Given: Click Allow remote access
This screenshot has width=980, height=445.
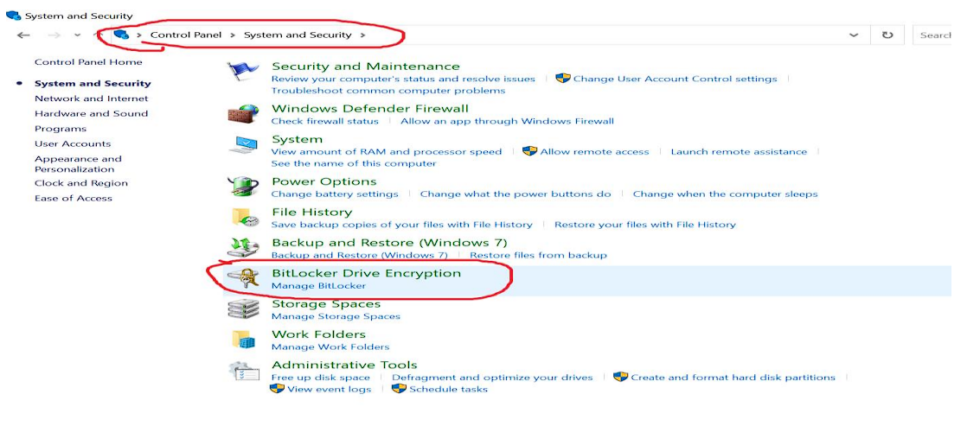Looking at the screenshot, I should coord(594,152).
